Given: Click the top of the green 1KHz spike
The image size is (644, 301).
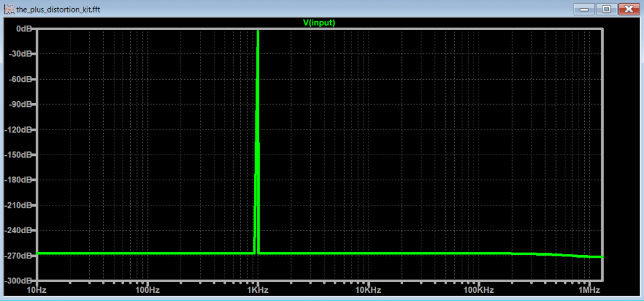Looking at the screenshot, I should click(x=258, y=31).
